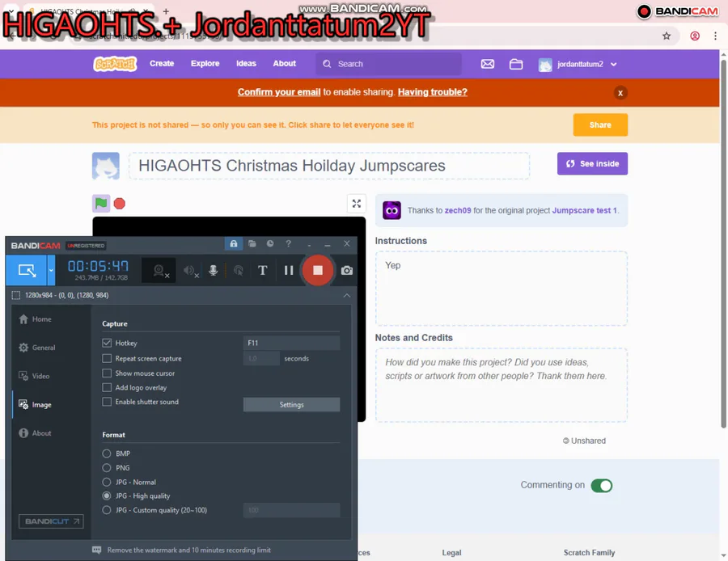Click the Scratch search field

(x=388, y=64)
